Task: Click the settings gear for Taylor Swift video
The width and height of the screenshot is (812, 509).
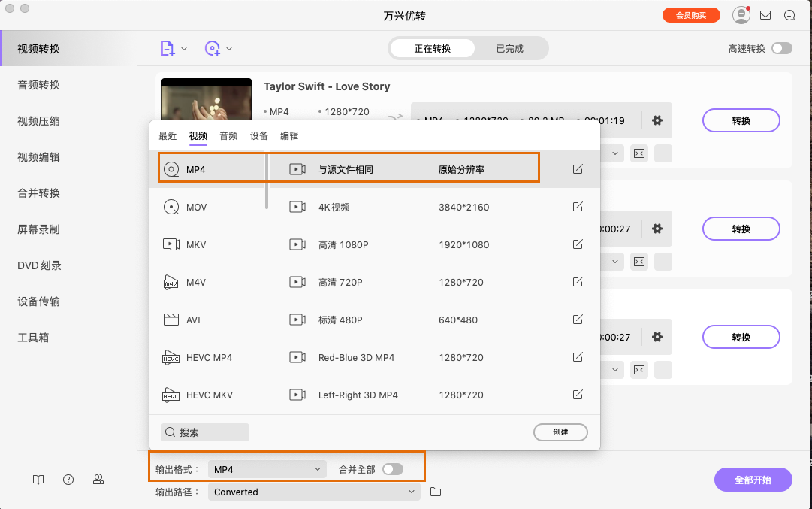Action: tap(657, 120)
